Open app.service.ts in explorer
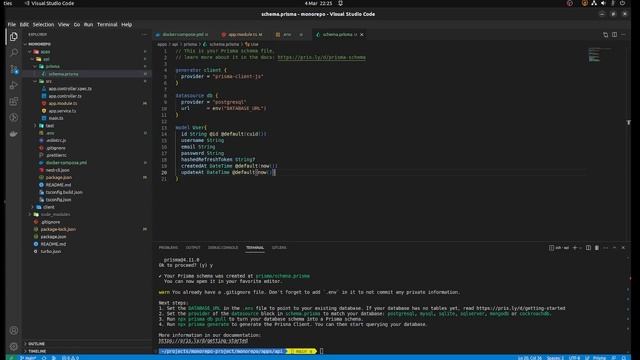The height and width of the screenshot is (360, 640). point(87,111)
